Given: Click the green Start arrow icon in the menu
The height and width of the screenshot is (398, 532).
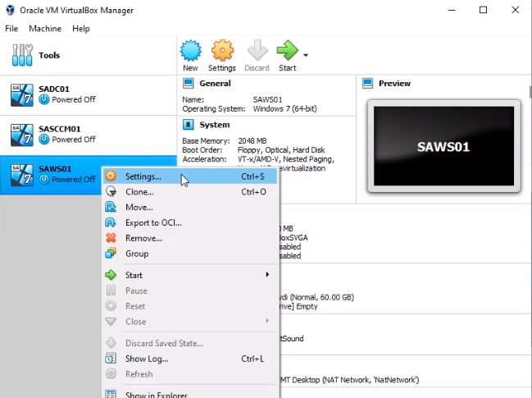Looking at the screenshot, I should click(111, 275).
